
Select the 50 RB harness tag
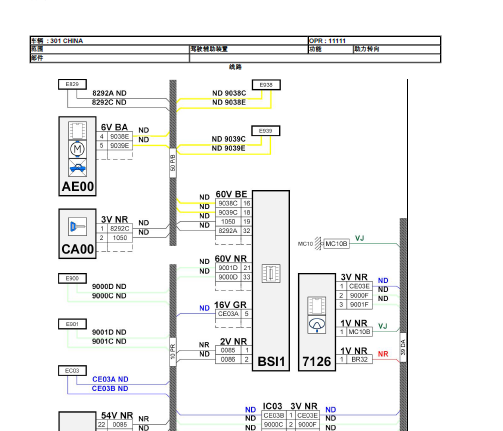[173, 163]
